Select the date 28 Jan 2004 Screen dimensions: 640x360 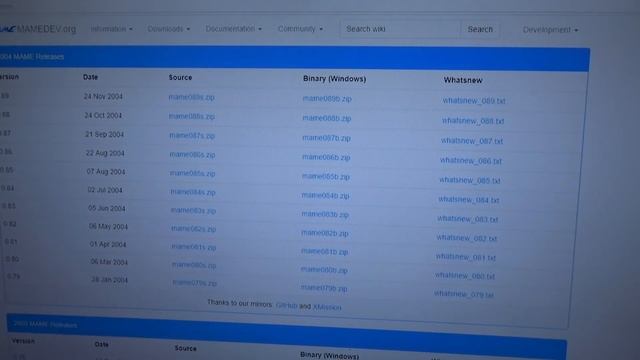109,280
